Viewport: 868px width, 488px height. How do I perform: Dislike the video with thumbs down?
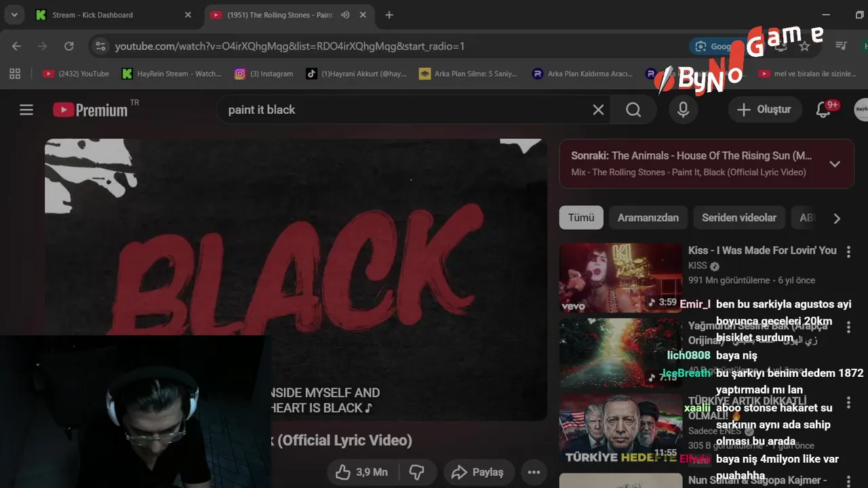click(x=417, y=472)
